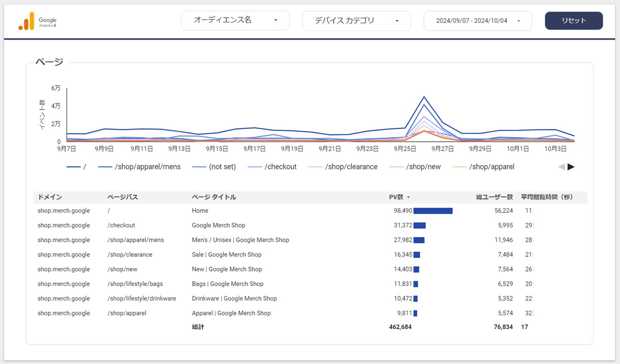Click the total PV 462,684
The width and height of the screenshot is (620, 364).
pyautogui.click(x=400, y=327)
